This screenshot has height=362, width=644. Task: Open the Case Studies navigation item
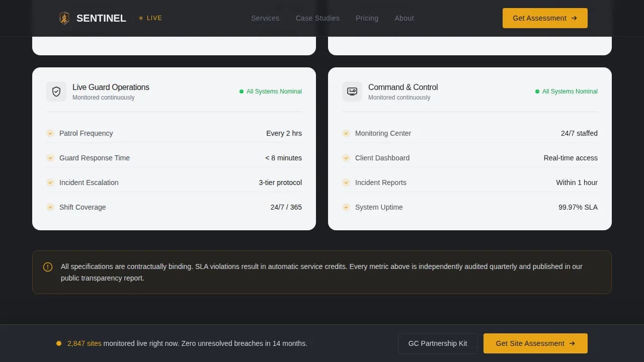317,18
